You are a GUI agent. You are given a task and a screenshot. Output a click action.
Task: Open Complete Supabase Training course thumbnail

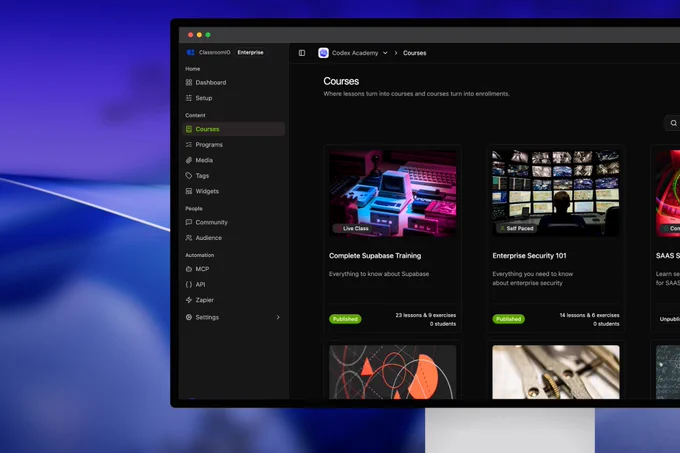point(392,193)
